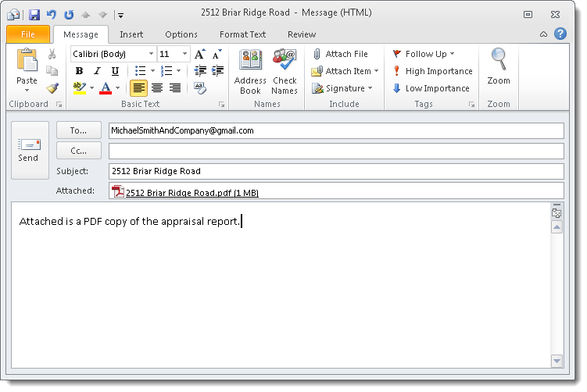Toggle bold formatting
Viewport: 587px width, 392px height.
click(x=79, y=71)
